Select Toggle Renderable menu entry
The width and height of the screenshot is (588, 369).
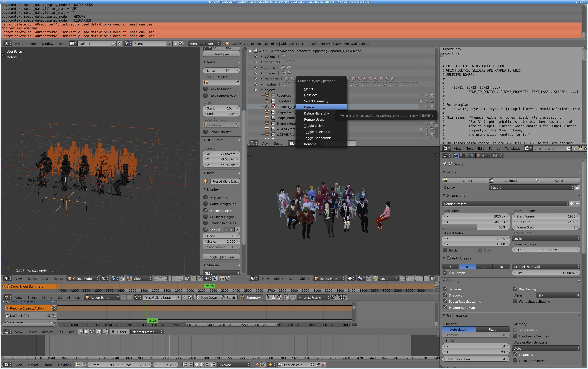click(318, 138)
